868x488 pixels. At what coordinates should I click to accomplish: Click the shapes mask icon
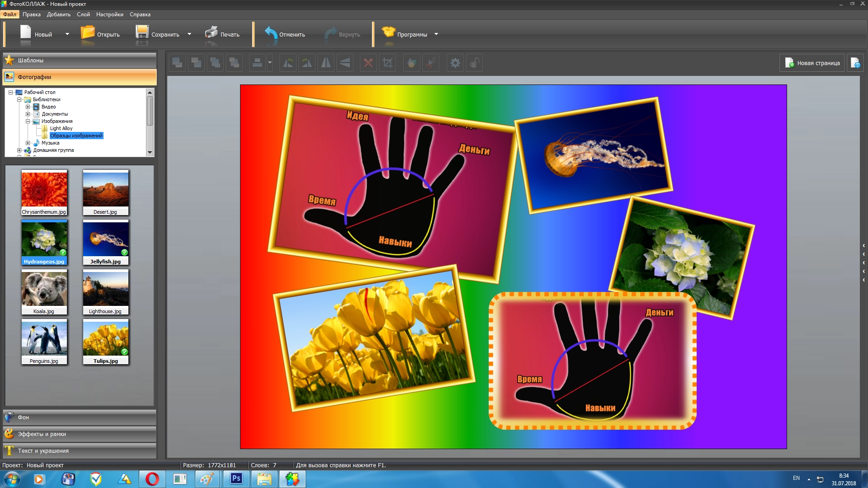click(x=411, y=63)
